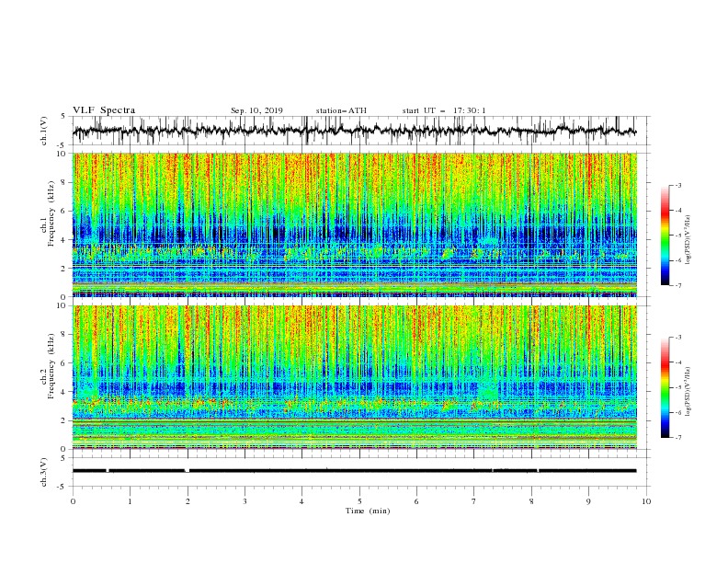The width and height of the screenshot is (728, 563).
Task: Click time axis tick label "5"
Action: click(x=359, y=501)
